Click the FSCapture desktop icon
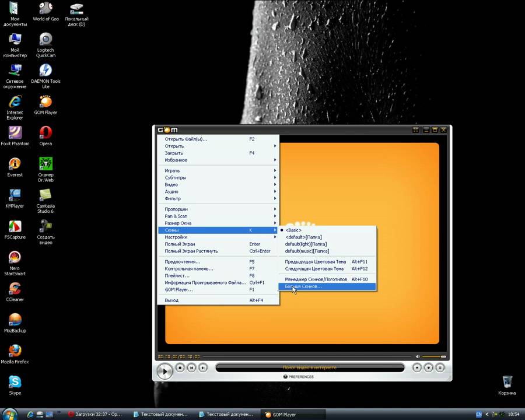The image size is (525, 420). (15, 229)
